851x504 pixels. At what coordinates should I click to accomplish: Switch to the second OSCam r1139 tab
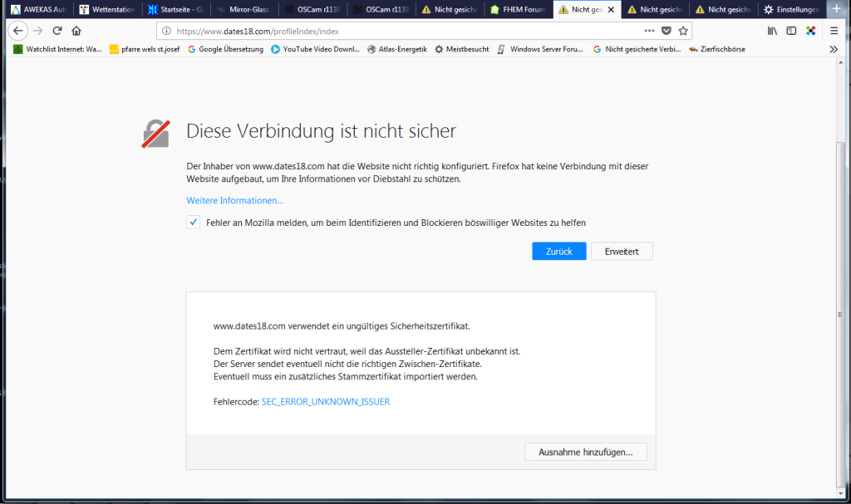pos(381,9)
